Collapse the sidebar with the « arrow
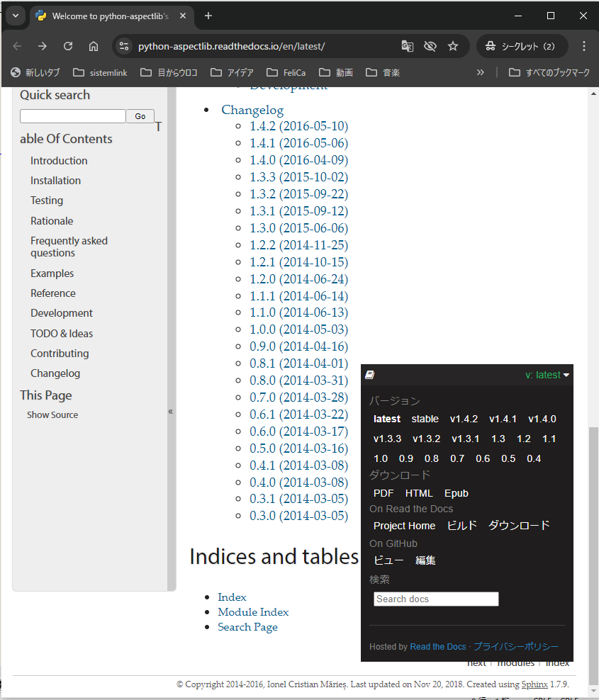Viewport: 599px width, 700px height. tap(170, 411)
